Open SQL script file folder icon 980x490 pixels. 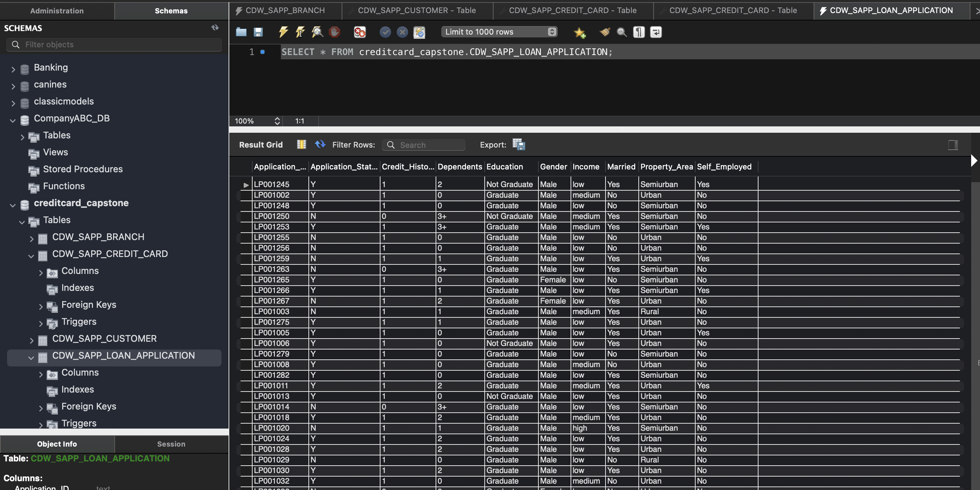point(241,32)
